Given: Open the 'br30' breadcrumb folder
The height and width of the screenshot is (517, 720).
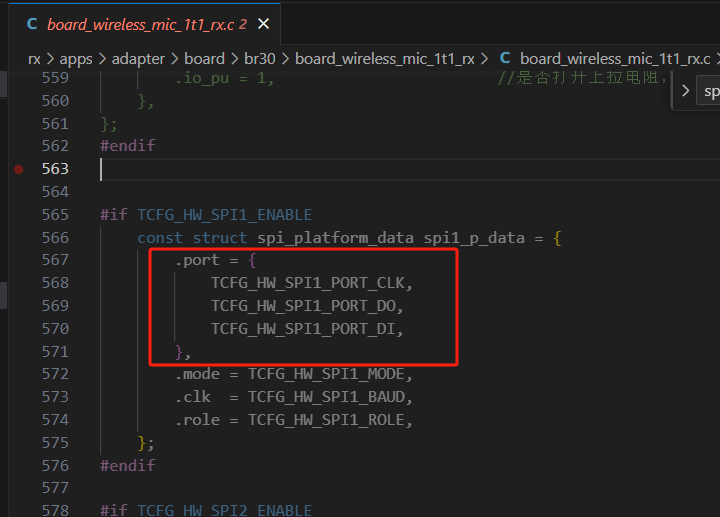Looking at the screenshot, I should pyautogui.click(x=259, y=59).
